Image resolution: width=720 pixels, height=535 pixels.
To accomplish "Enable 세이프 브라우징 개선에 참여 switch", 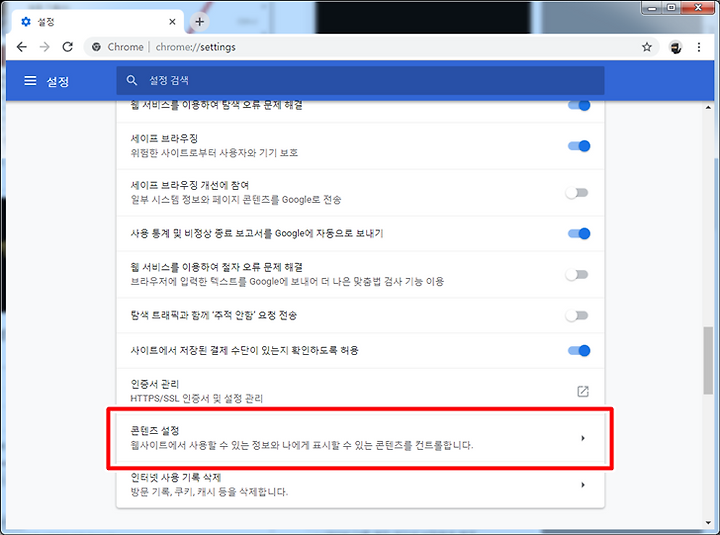I will pyautogui.click(x=577, y=193).
